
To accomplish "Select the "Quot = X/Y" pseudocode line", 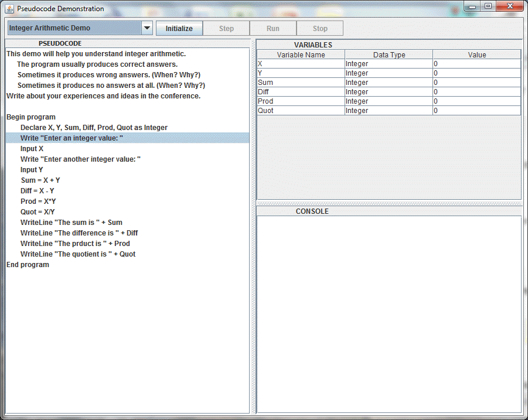I will click(38, 212).
